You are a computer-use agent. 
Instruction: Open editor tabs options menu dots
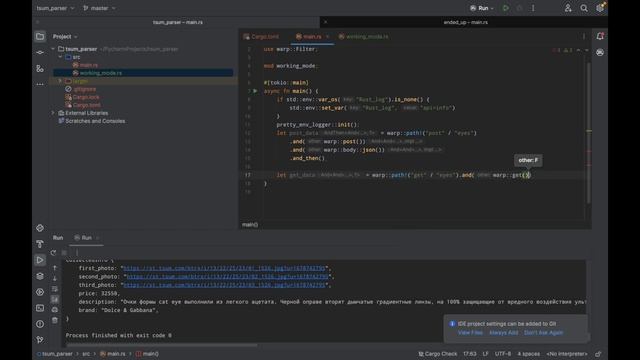pos(584,37)
